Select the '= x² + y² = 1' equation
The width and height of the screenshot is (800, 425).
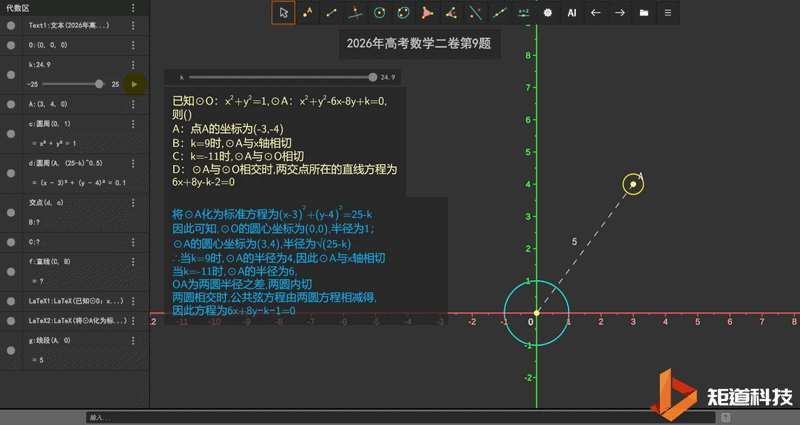click(54, 143)
